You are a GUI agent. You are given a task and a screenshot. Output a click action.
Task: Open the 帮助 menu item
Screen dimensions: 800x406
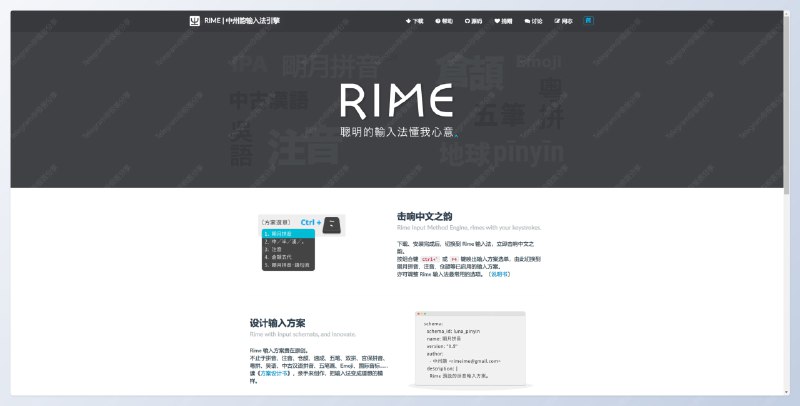(x=447, y=20)
